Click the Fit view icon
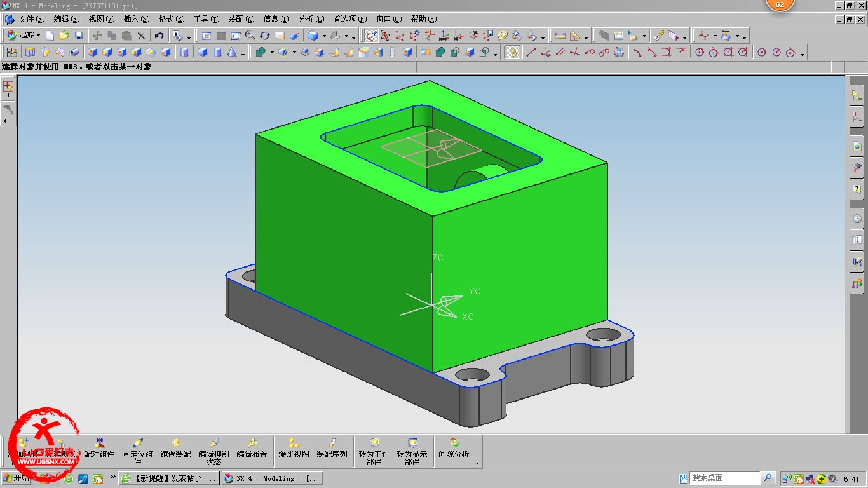Viewport: 868px width, 488px height. click(206, 36)
